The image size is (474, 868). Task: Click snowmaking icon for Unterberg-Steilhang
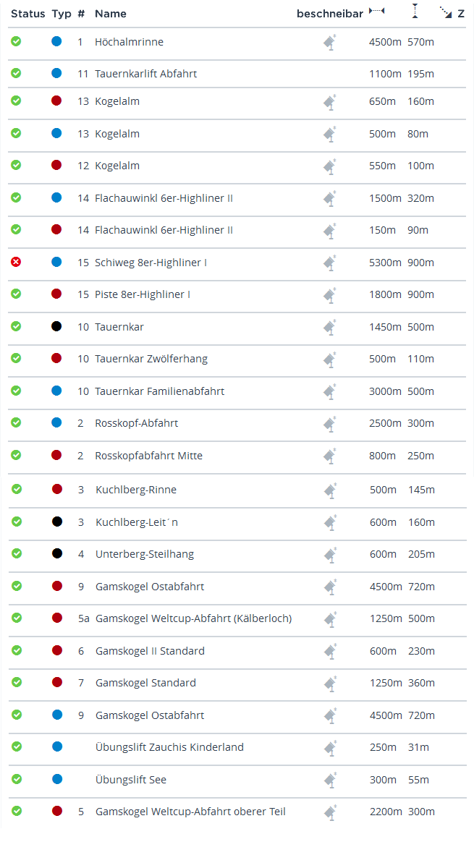click(329, 555)
